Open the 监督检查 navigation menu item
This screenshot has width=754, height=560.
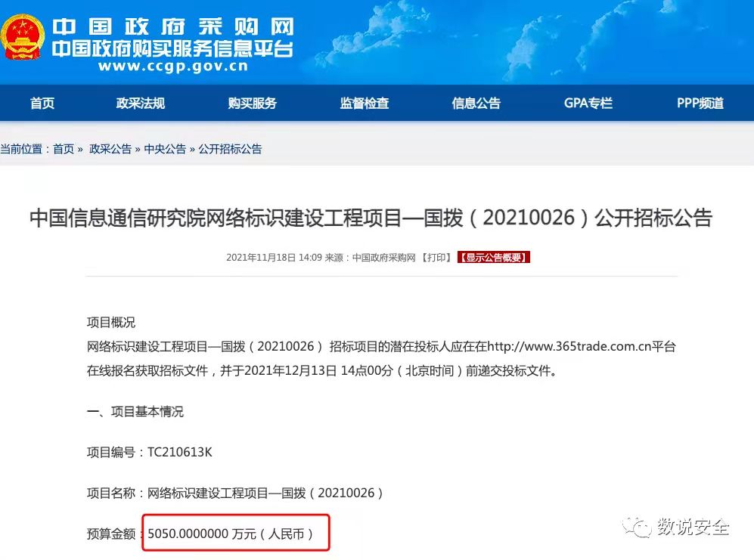pyautogui.click(x=365, y=103)
